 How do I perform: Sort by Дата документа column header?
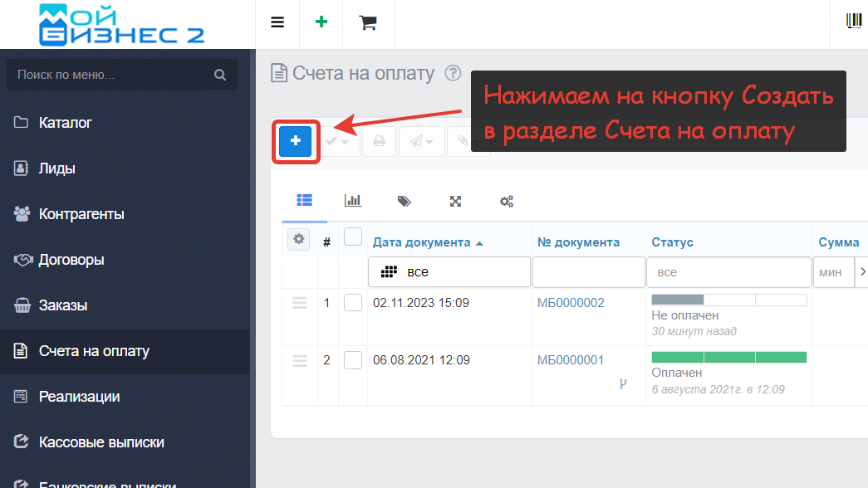(421, 242)
